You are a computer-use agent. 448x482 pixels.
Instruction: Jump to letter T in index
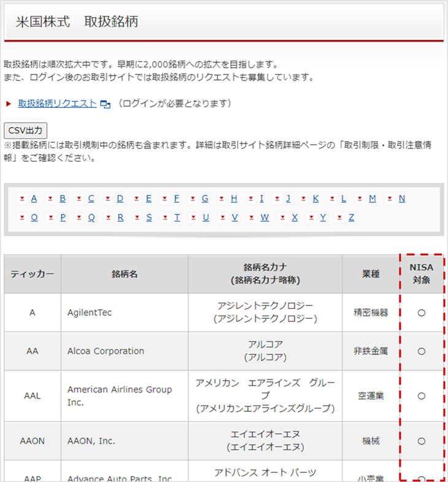pyautogui.click(x=177, y=217)
